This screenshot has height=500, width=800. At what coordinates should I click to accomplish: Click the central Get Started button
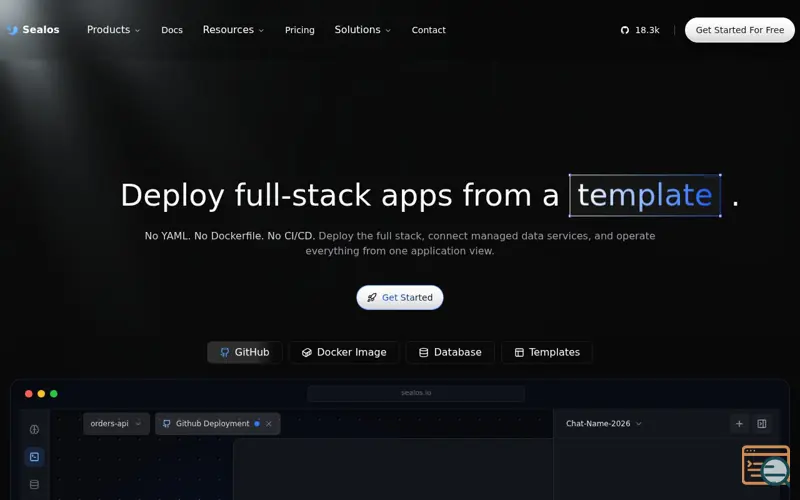(399, 297)
